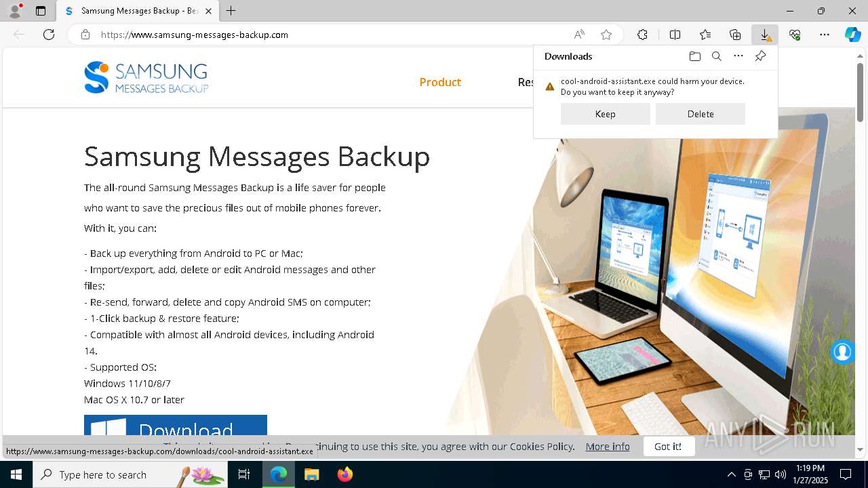The width and height of the screenshot is (868, 488).
Task: Pin the Downloads panel
Action: tap(760, 56)
